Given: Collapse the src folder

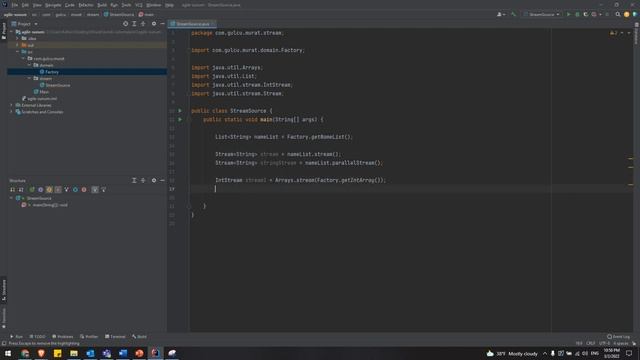Looking at the screenshot, I should [x=17, y=52].
